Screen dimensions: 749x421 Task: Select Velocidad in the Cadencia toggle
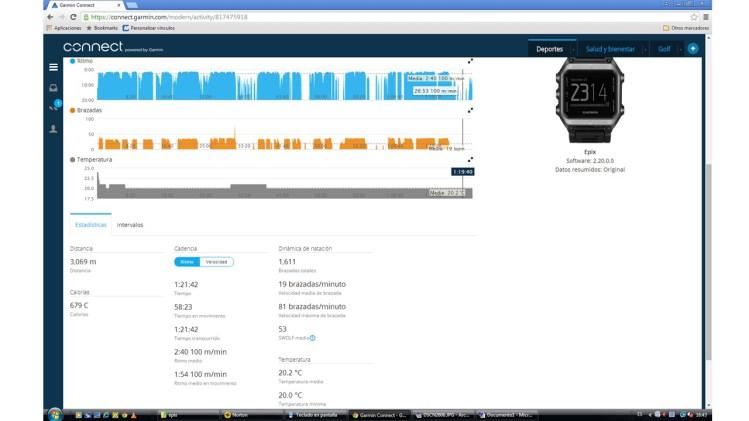tap(216, 262)
